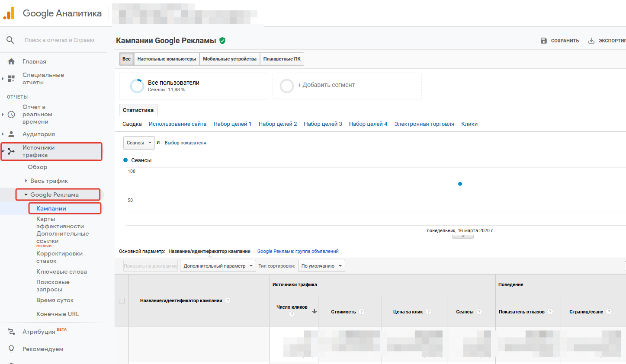Image resolution: width=626 pixels, height=364 pixels.
Task: Click Показать на диаграмме button
Action: pos(151,266)
